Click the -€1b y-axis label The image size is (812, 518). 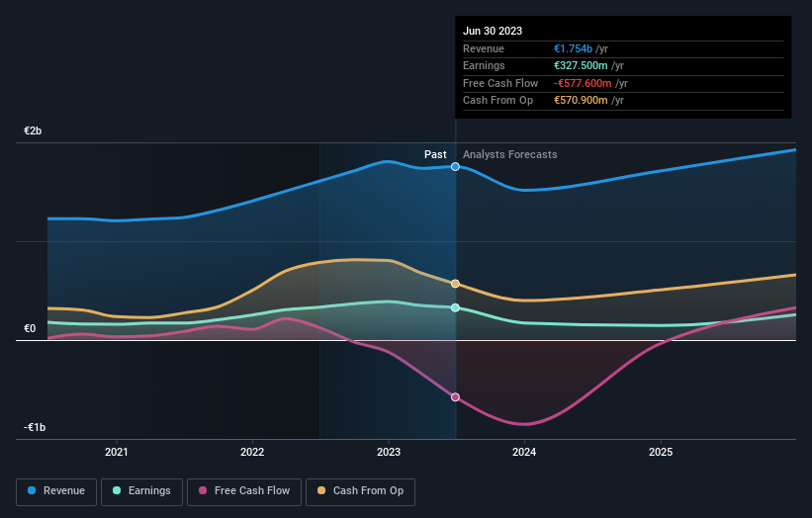pos(35,427)
